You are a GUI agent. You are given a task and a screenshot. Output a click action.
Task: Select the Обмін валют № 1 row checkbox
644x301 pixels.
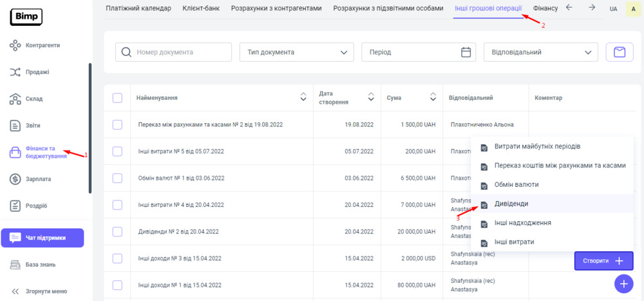(x=117, y=178)
